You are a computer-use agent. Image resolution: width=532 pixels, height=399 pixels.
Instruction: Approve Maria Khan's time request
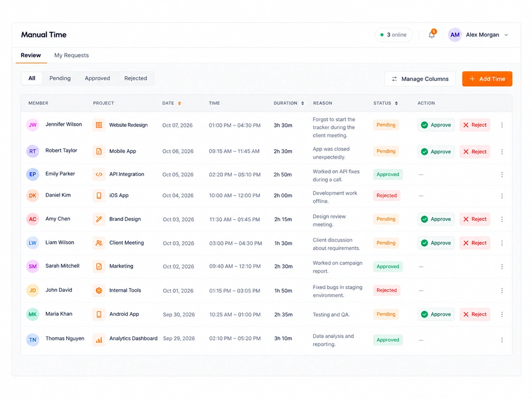[436, 314]
